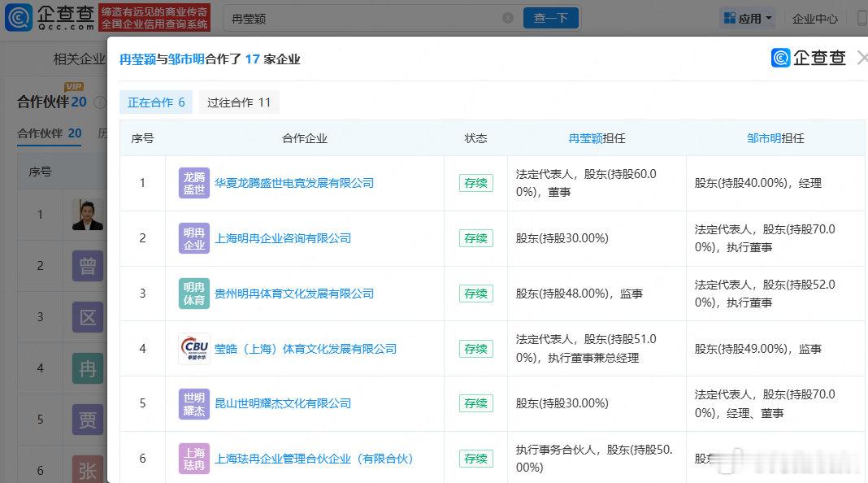
Task: Click 存续 status tag for 上海明冉企业咨询
Action: (x=476, y=239)
